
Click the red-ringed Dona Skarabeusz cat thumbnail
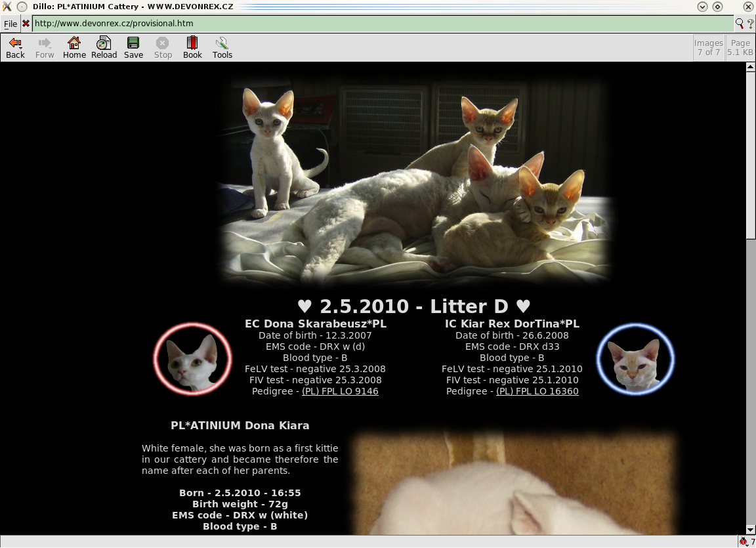click(192, 358)
